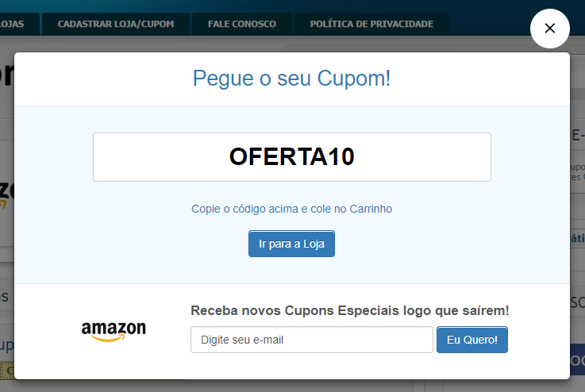Click the yellow dashed coupon box behind popup
The width and height of the screenshot is (585, 392).
click(x=7, y=371)
